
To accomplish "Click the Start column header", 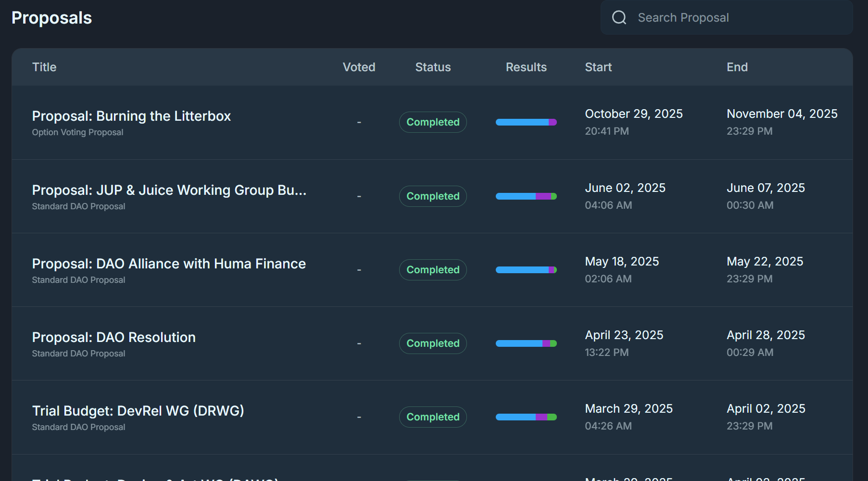I will pos(598,67).
